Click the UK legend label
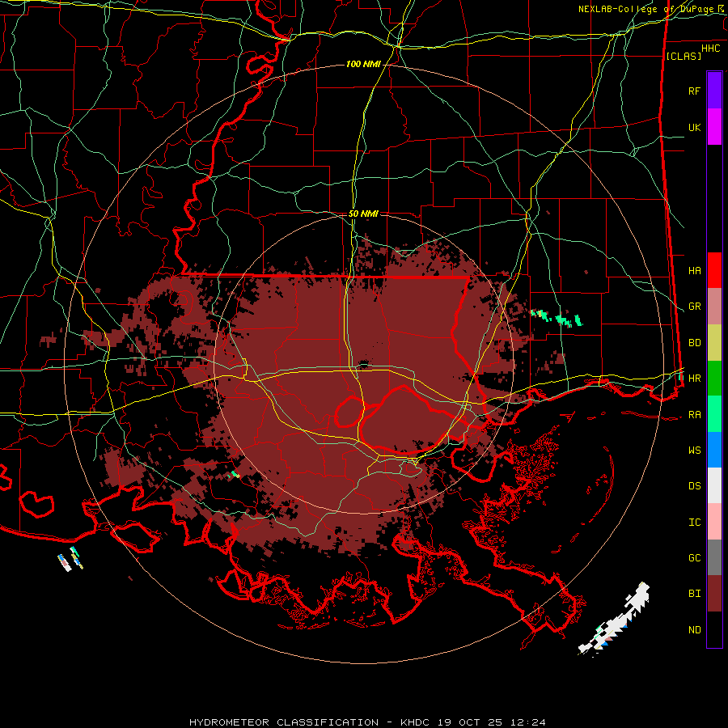The image size is (728, 728). pyautogui.click(x=694, y=127)
